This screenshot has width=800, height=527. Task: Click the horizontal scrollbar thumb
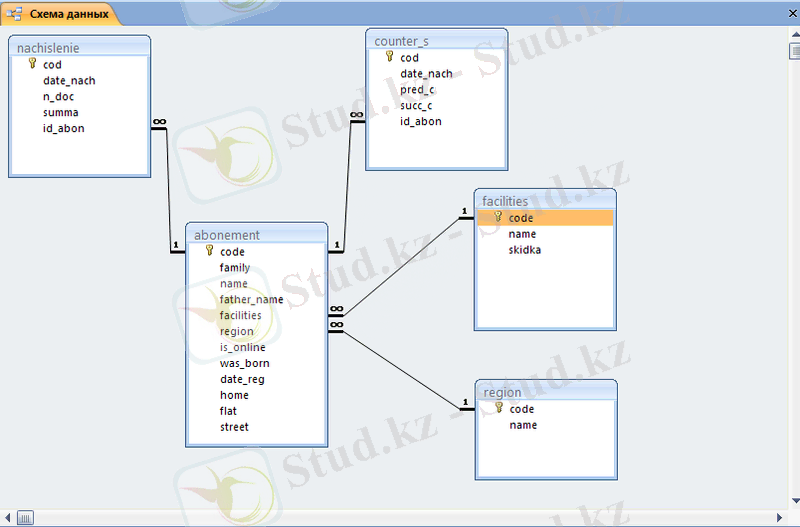click(x=25, y=517)
